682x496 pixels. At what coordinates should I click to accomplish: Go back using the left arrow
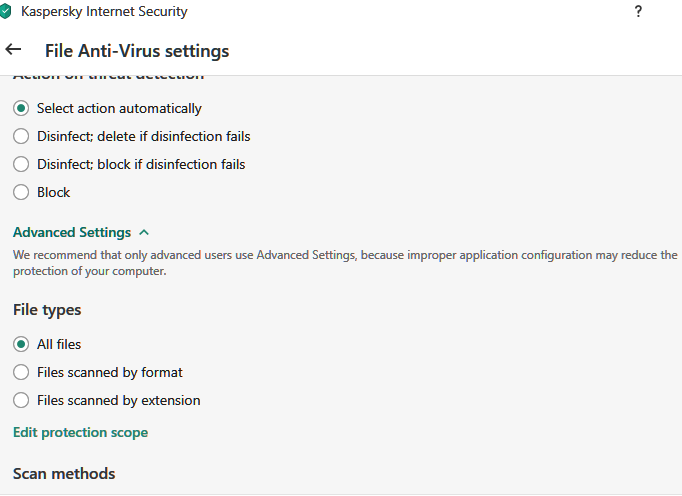coord(13,50)
